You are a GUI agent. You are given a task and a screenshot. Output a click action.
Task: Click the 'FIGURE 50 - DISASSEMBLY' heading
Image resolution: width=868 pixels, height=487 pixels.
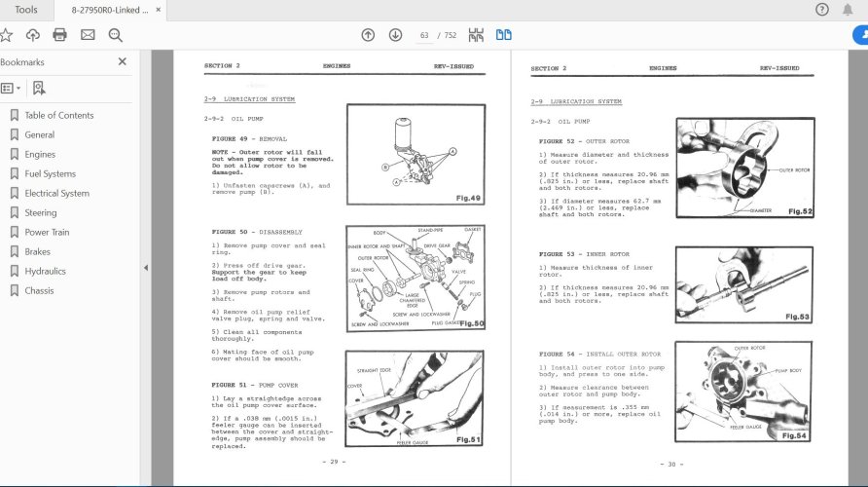257,232
